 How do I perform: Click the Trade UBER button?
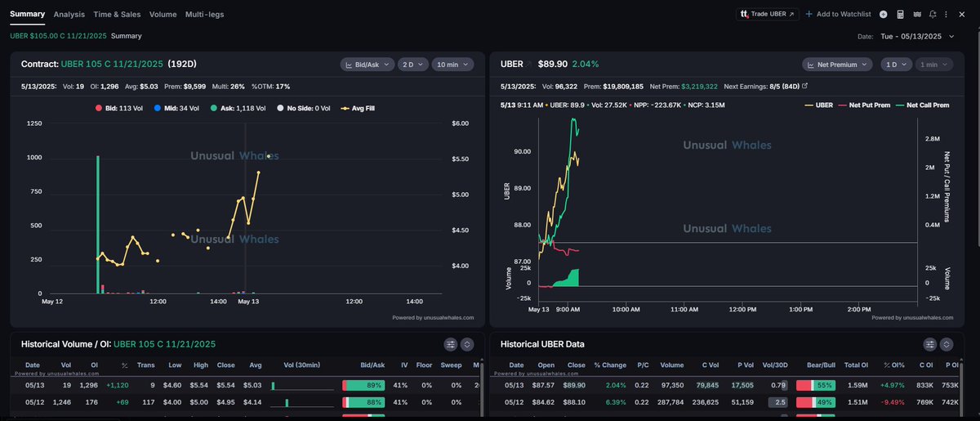tap(768, 14)
